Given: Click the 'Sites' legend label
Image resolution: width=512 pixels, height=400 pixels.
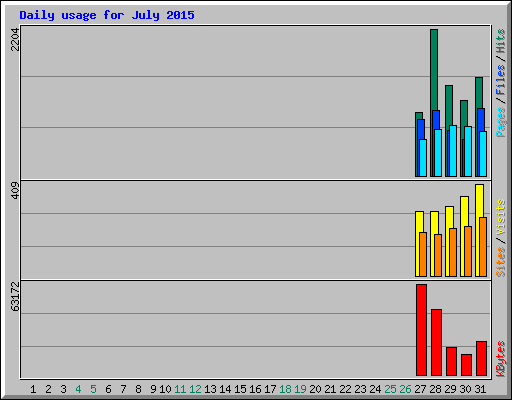Looking at the screenshot, I should coord(501,262).
